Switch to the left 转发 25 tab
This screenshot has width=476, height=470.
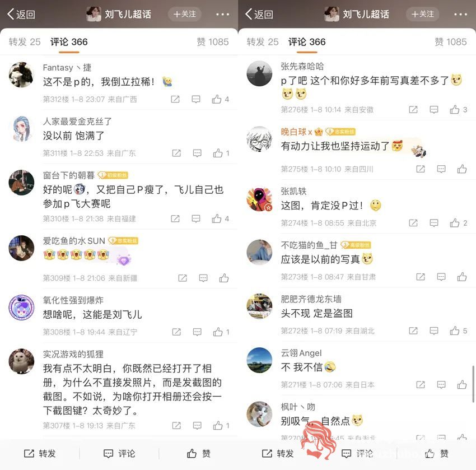tap(25, 42)
